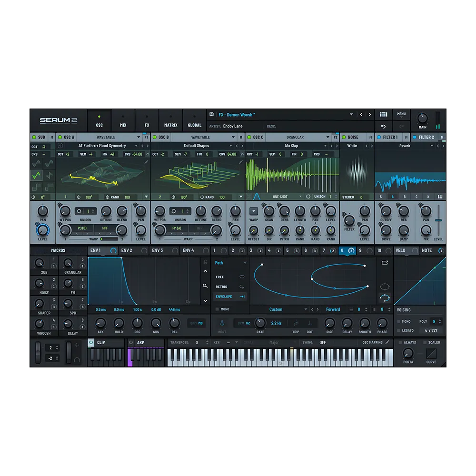Switch to the FX tab
This screenshot has height=476, width=476.
[147, 121]
